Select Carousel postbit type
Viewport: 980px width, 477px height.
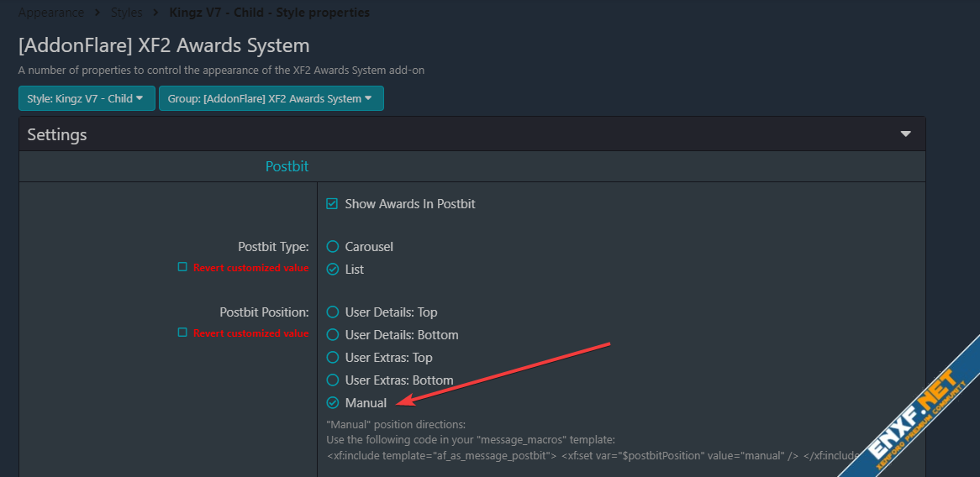click(x=333, y=247)
